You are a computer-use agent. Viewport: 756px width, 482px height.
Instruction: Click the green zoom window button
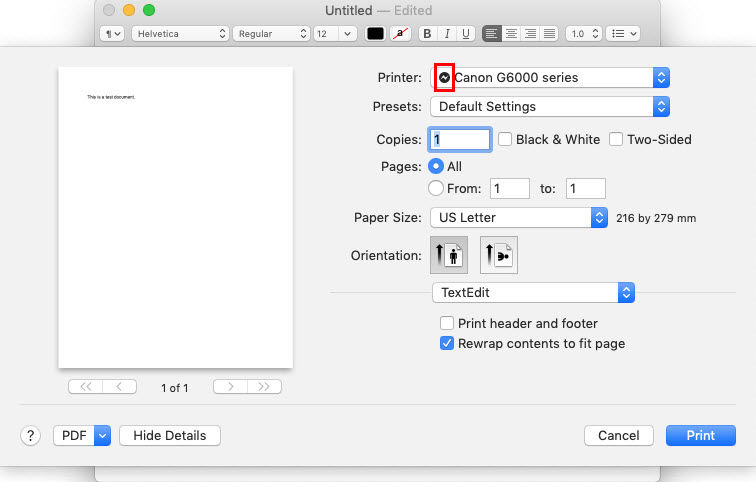[x=149, y=10]
